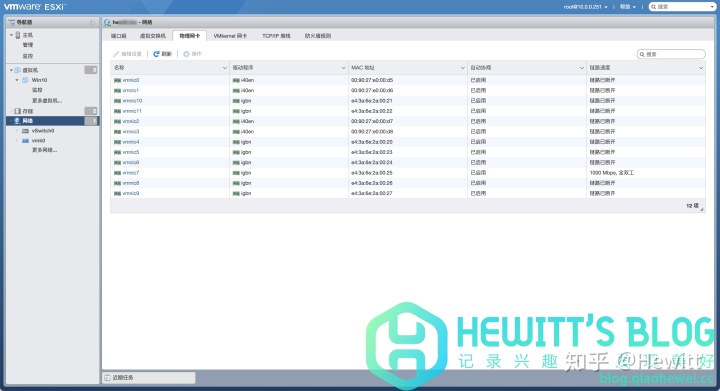
Task: Select the 物理网卡 physical NICs tab
Action: click(x=190, y=36)
